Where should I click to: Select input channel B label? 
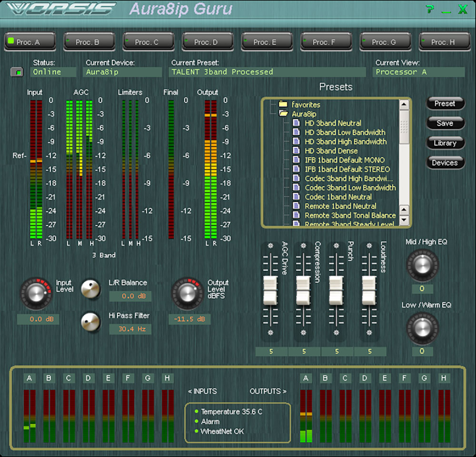pos(49,378)
